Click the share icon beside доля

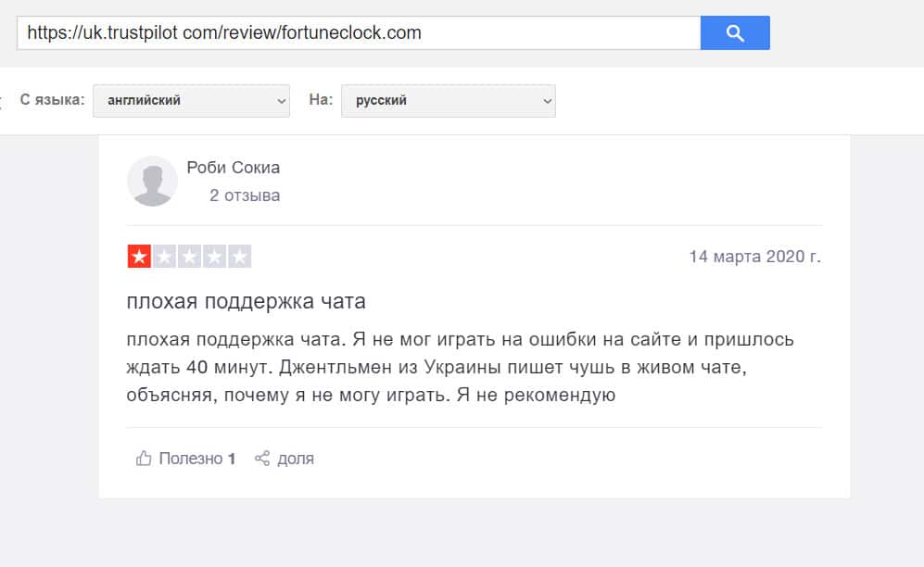[x=262, y=458]
